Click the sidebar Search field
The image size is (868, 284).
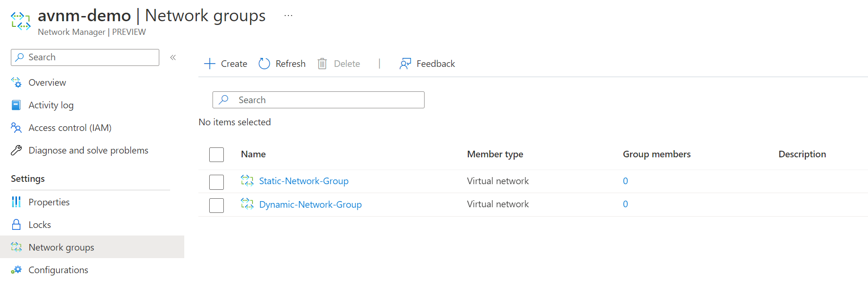(x=85, y=57)
